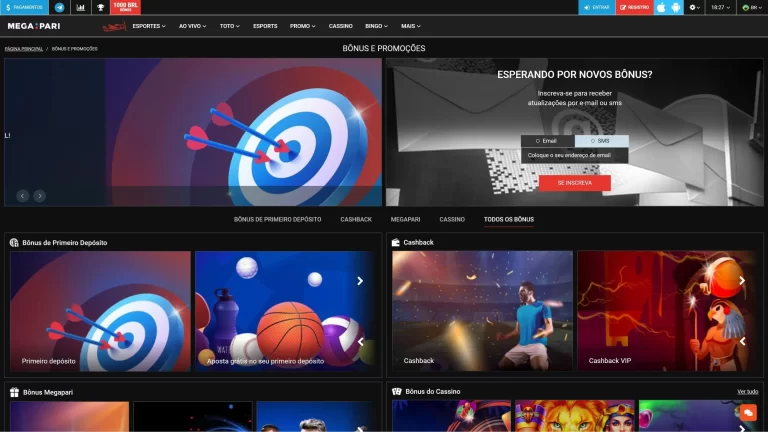Click the Bônus de Primeiro Depósito heading icon
768x432 pixels.
pyautogui.click(x=14, y=242)
